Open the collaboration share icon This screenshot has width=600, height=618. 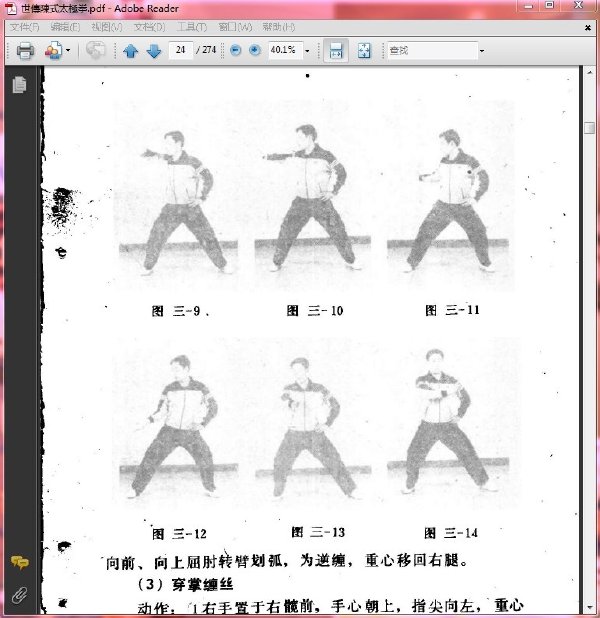coord(54,50)
